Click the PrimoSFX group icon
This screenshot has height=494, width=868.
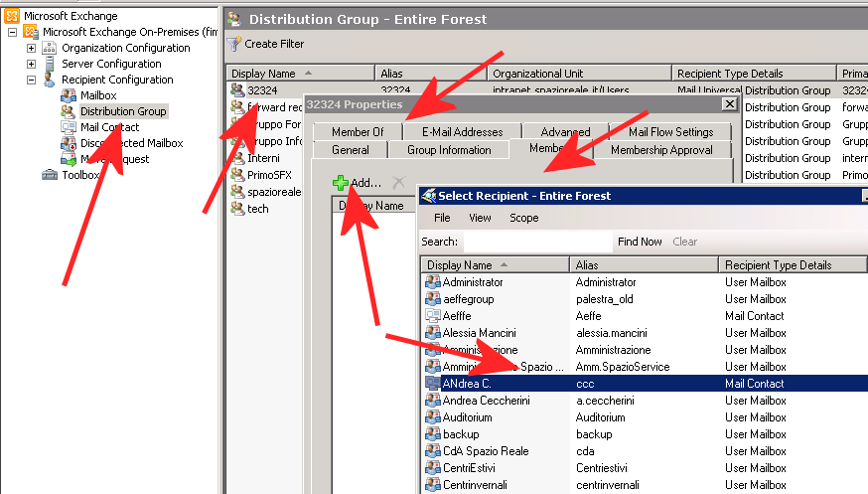[237, 175]
